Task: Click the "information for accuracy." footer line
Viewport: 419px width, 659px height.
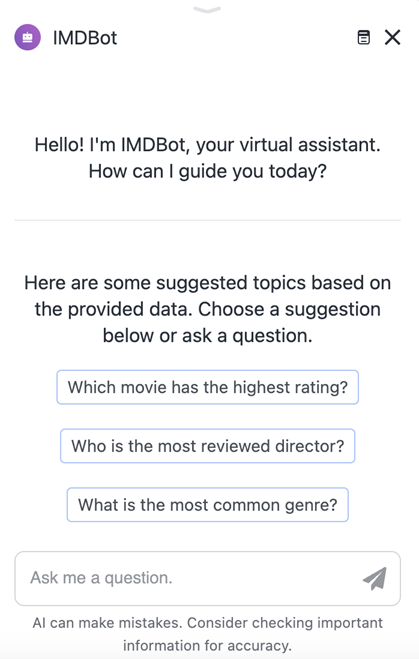Action: [x=208, y=645]
